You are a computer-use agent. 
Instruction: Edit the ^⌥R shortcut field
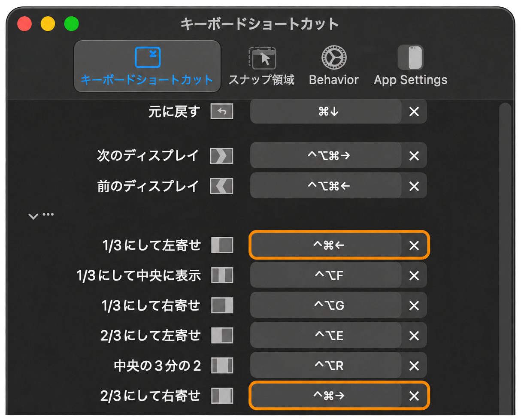click(326, 366)
